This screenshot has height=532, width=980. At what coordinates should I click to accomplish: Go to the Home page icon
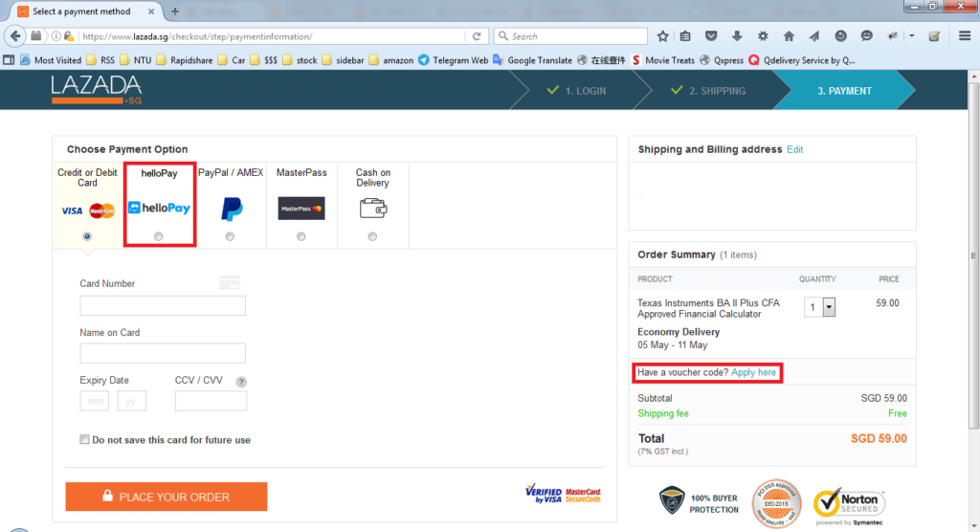click(789, 36)
